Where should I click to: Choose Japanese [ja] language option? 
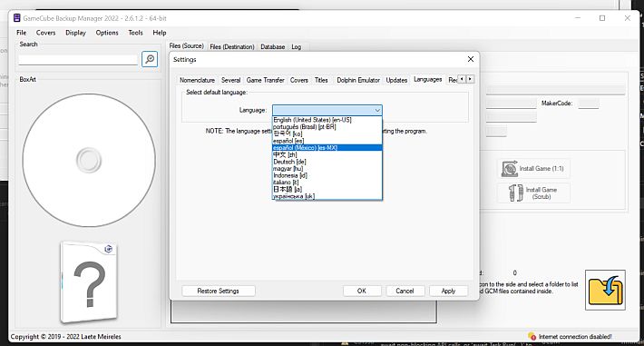pyautogui.click(x=327, y=189)
